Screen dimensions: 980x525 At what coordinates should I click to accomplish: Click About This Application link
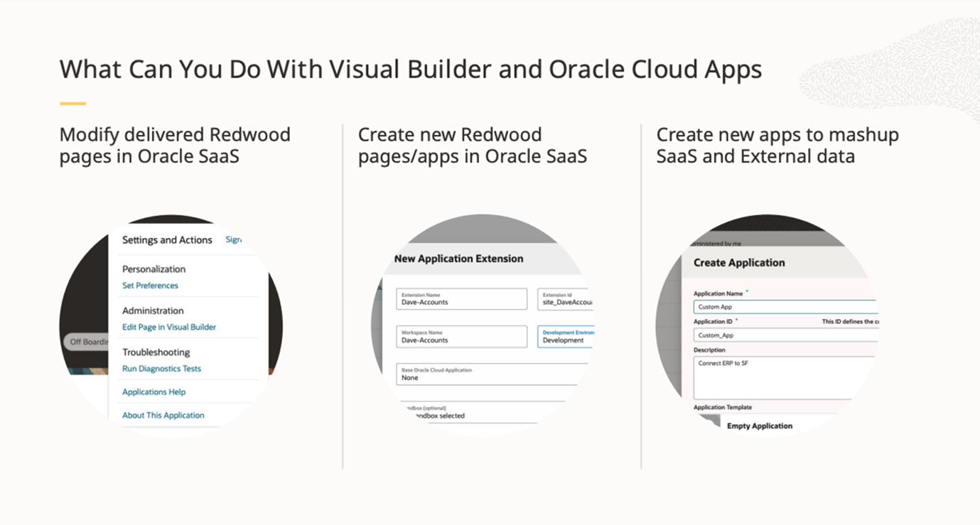click(163, 416)
